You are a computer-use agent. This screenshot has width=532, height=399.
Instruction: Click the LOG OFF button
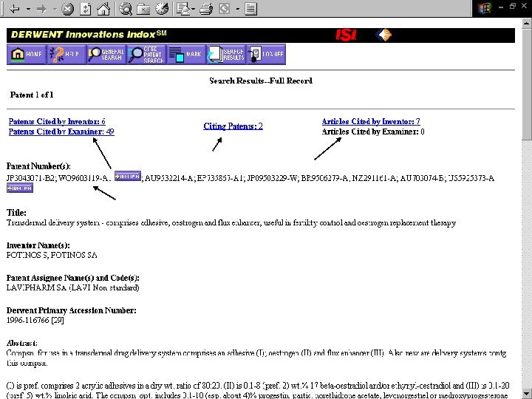coord(266,54)
